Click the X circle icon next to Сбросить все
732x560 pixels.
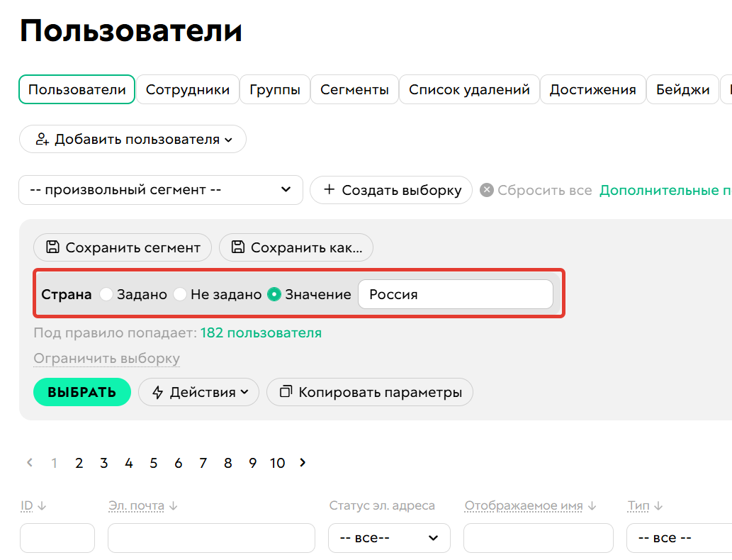pyautogui.click(x=487, y=190)
